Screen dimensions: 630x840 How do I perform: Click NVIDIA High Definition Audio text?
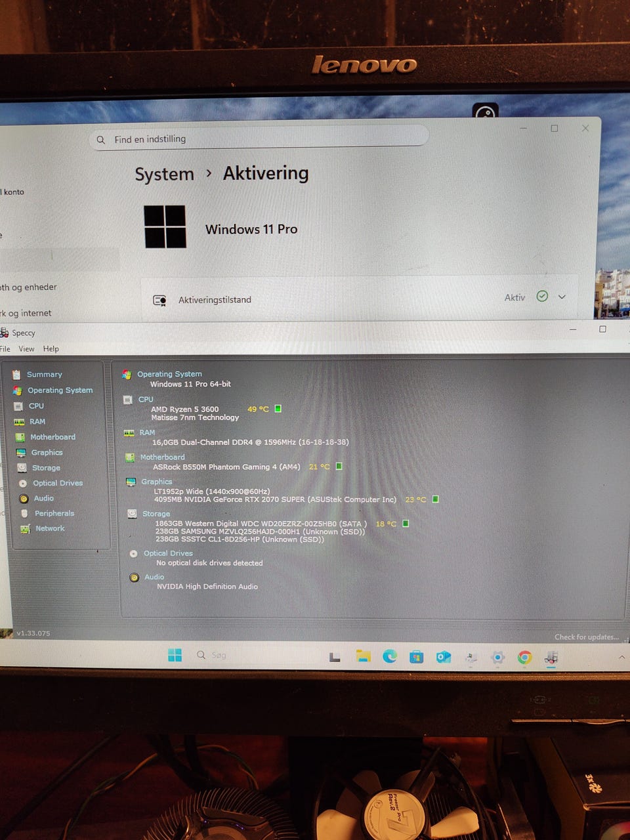click(207, 587)
